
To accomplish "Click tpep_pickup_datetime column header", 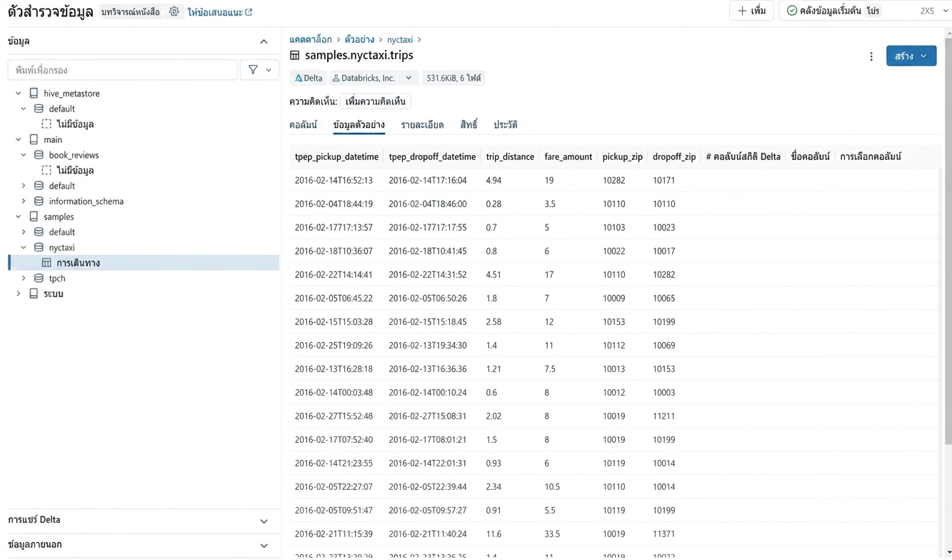I will [336, 156].
